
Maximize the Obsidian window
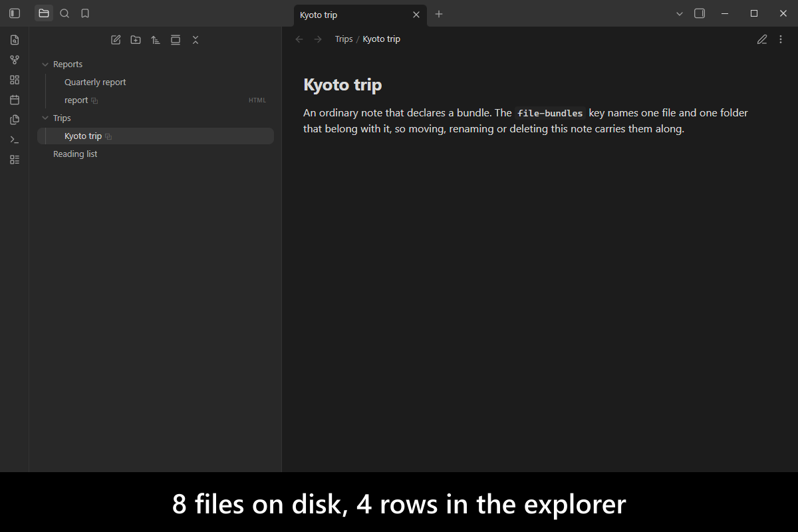754,13
